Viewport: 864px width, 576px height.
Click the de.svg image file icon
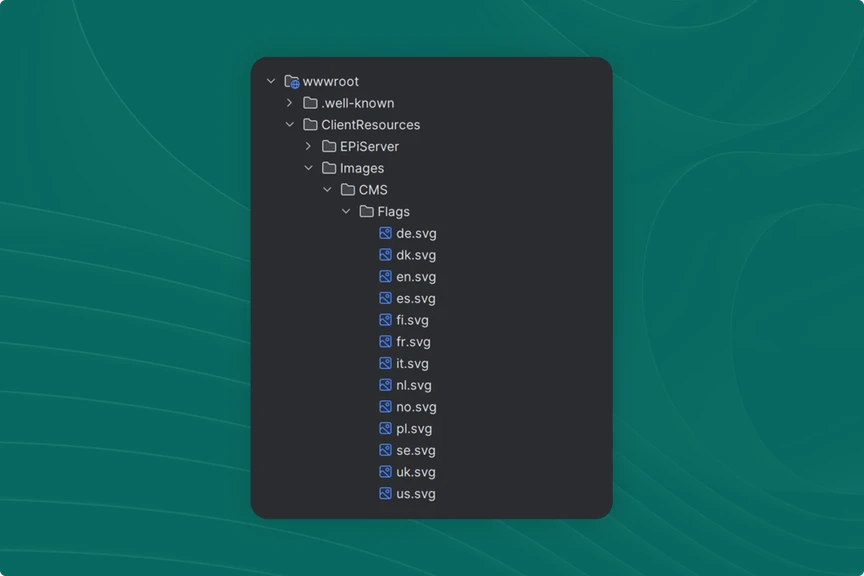coord(385,233)
